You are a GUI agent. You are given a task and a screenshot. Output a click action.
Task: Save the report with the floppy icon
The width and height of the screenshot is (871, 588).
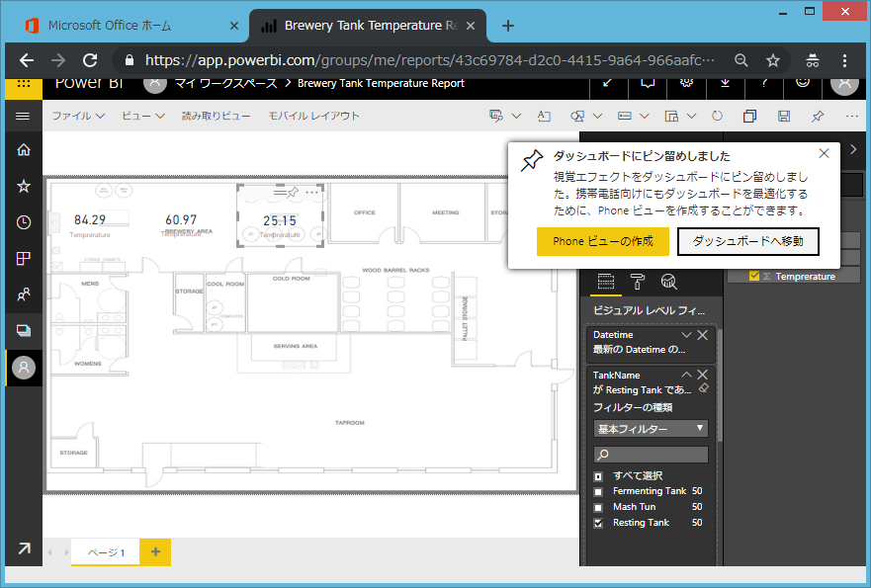click(784, 116)
